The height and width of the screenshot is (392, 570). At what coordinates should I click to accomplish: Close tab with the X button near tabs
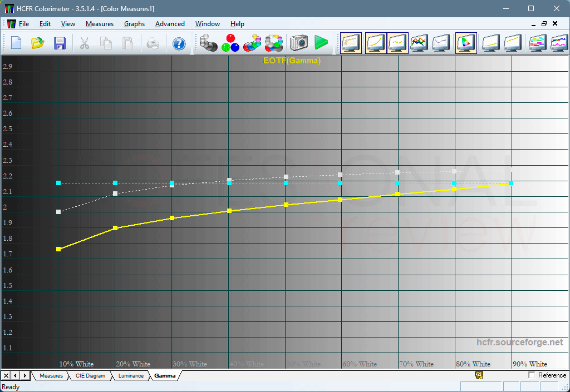point(6,376)
